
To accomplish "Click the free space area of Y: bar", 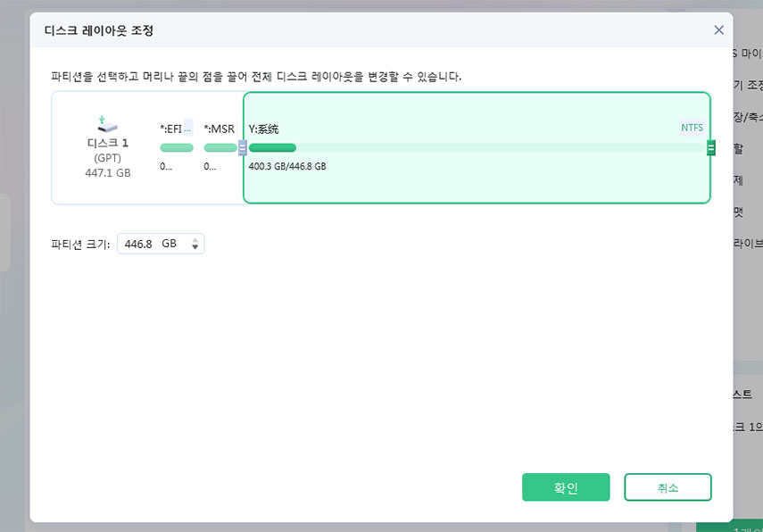I will click(x=500, y=148).
